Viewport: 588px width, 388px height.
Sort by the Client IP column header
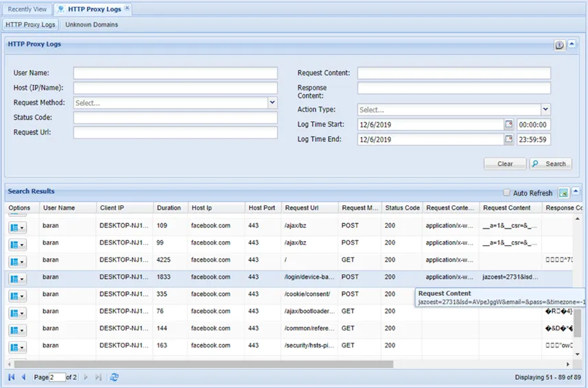point(124,208)
